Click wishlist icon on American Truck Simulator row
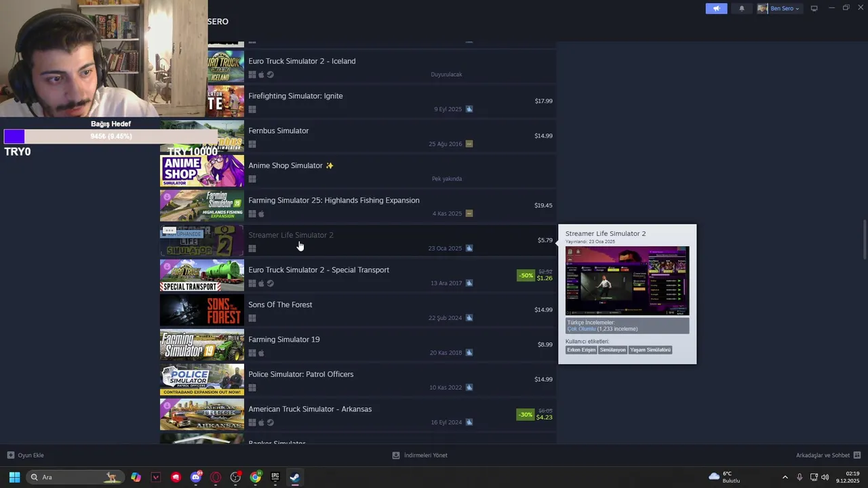868x488 pixels. [x=469, y=422]
